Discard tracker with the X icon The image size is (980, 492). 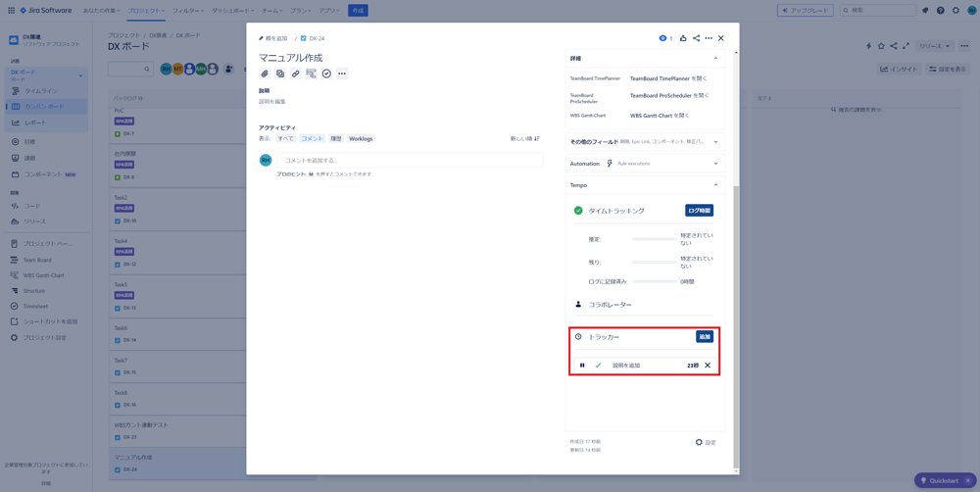coord(708,366)
